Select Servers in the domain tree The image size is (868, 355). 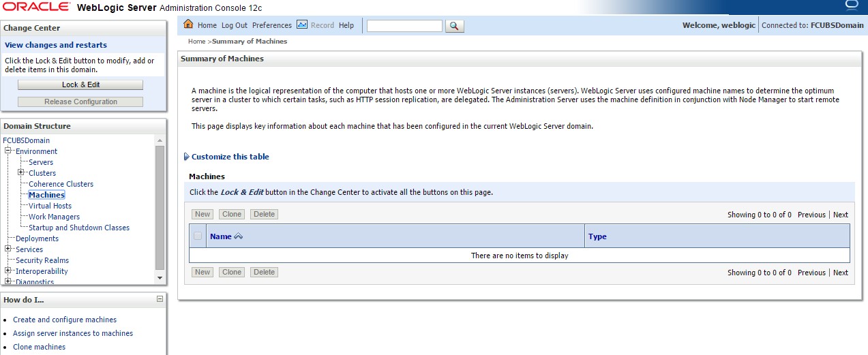coord(41,162)
